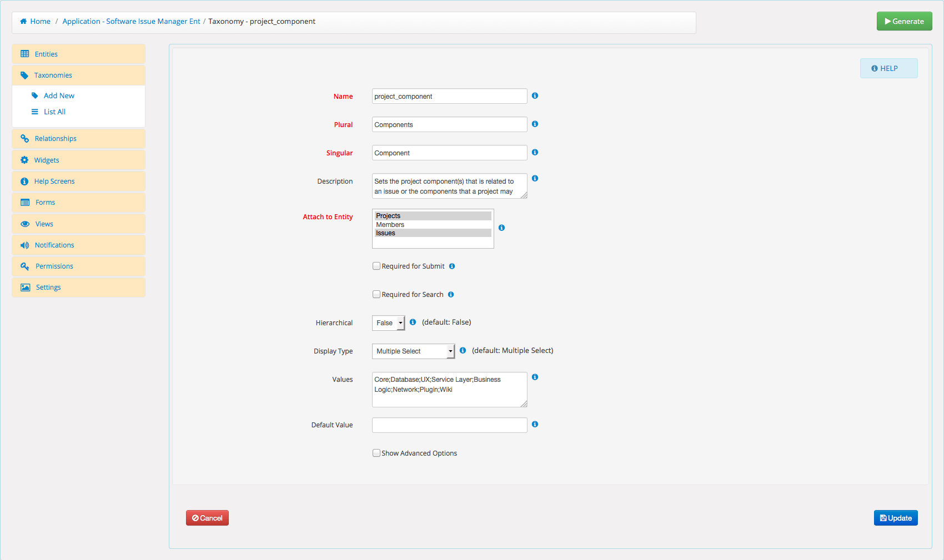
Task: Deselect Members in the Attach to Entity list
Action: click(390, 224)
